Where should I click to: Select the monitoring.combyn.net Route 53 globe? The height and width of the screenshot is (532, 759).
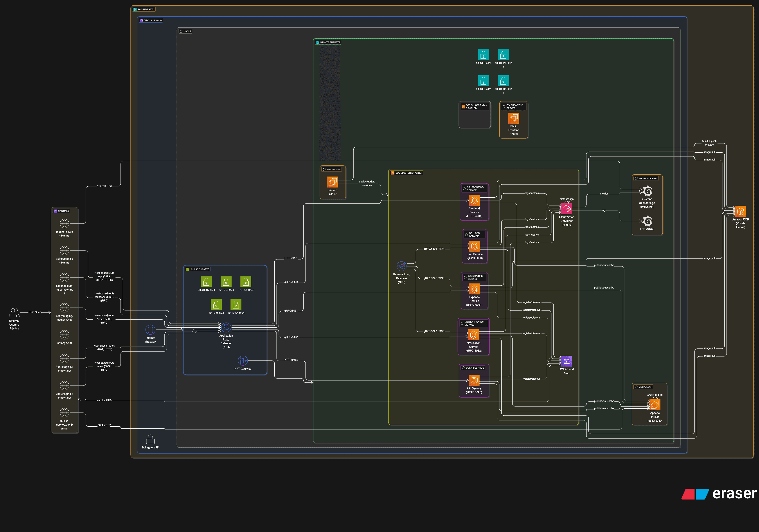tap(65, 224)
